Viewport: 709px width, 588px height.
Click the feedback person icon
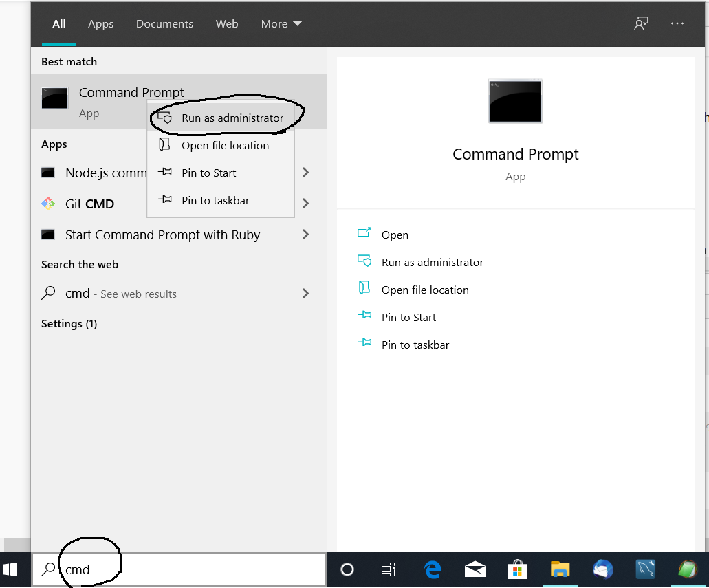pyautogui.click(x=641, y=23)
